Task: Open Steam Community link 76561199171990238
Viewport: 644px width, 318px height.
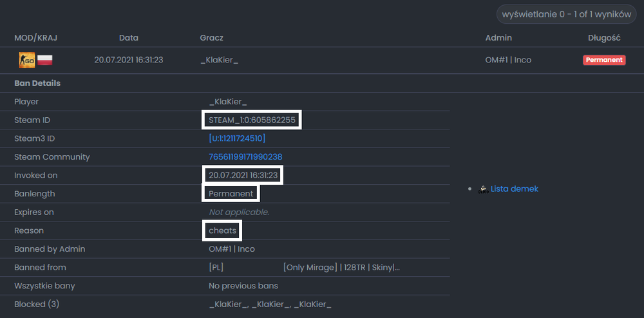Action: pos(245,156)
